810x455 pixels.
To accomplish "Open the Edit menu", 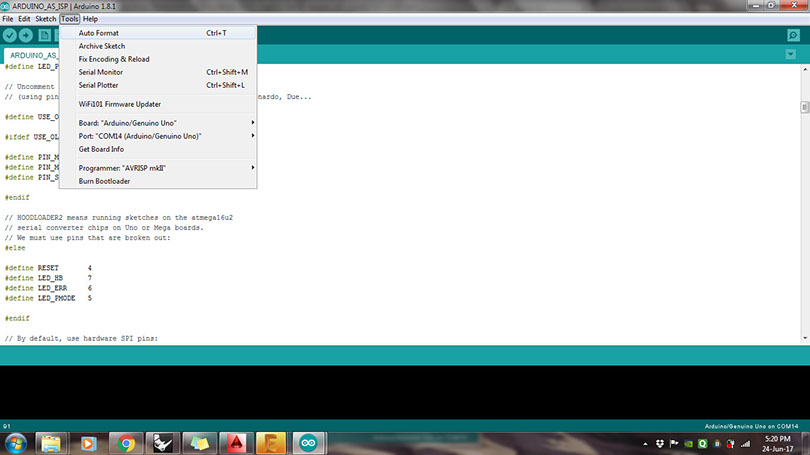I will (x=24, y=19).
